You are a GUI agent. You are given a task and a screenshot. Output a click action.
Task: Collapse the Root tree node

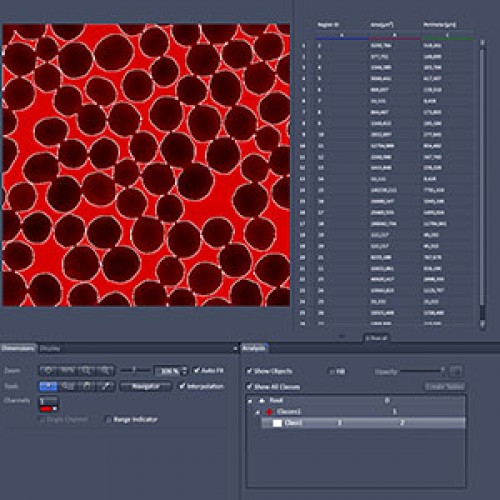250,401
